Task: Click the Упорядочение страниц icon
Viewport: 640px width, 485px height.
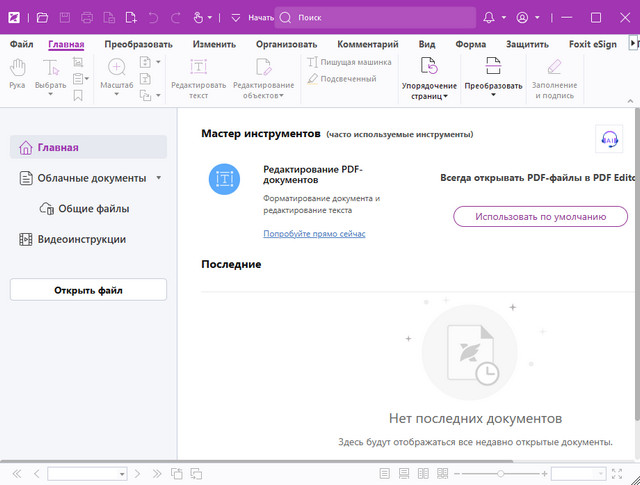Action: (x=429, y=67)
